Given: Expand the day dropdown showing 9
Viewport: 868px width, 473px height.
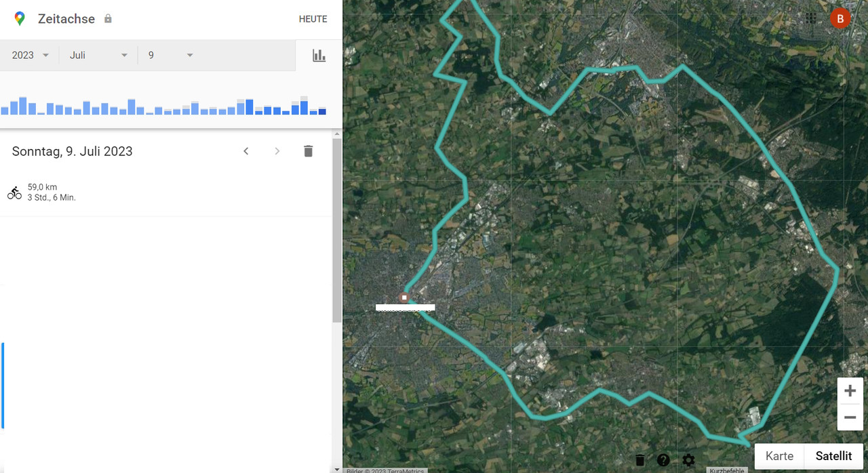Looking at the screenshot, I should pos(171,55).
